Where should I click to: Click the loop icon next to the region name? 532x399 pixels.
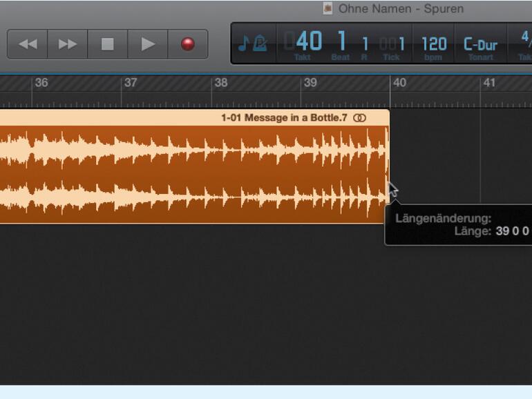click(x=360, y=118)
